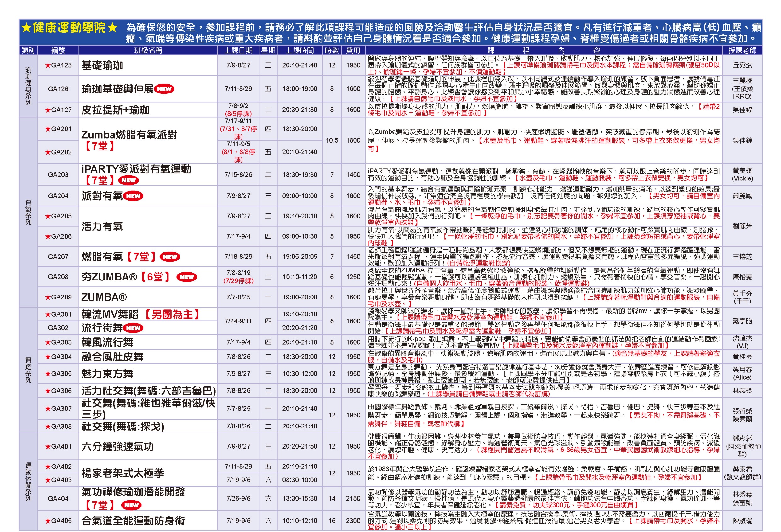Click teacher name 陳啟瑞
Image resolution: width=781 pixels, height=532 pixels.
pyautogui.click(x=742, y=521)
